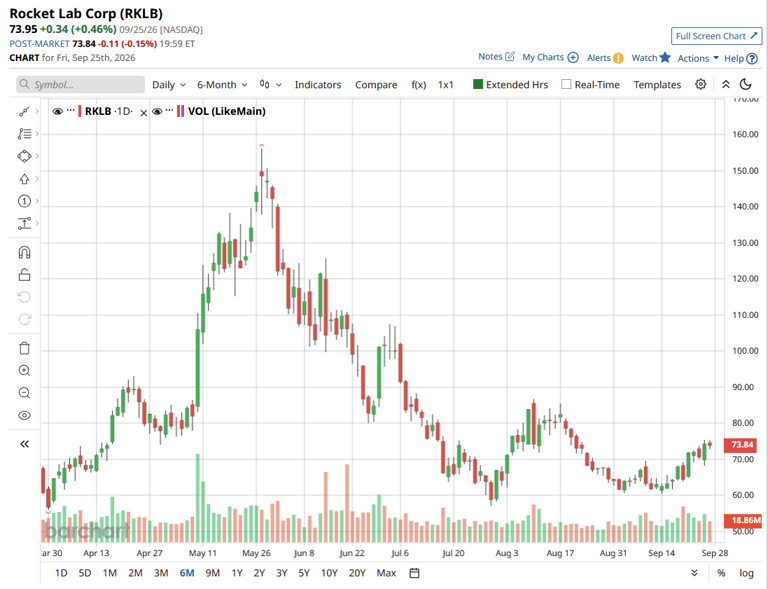Click the lock drawings icon

pos(24,275)
